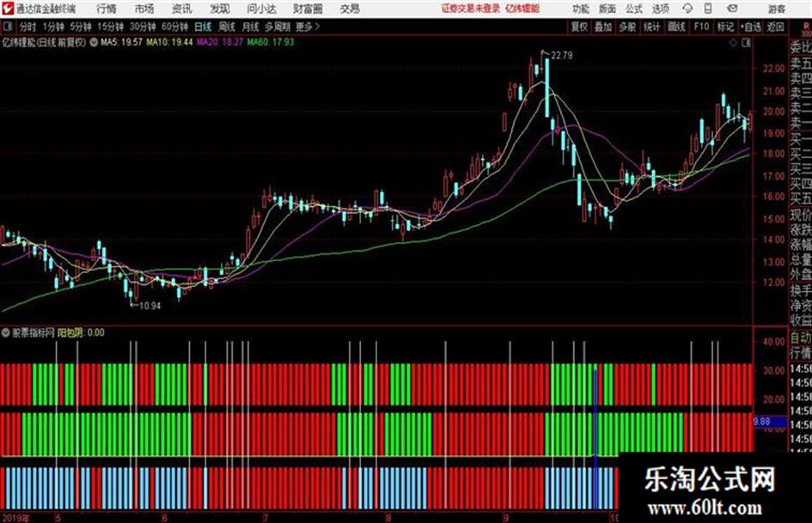Expand 更多 > period options

point(308,27)
